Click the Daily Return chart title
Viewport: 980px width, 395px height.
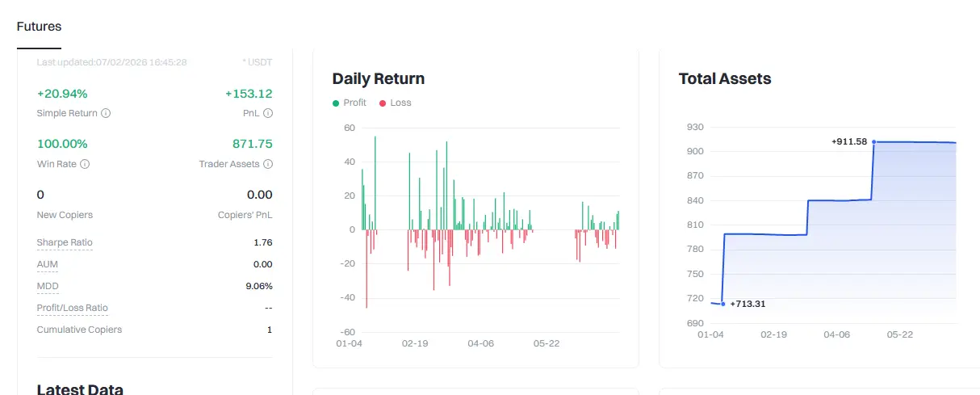379,78
